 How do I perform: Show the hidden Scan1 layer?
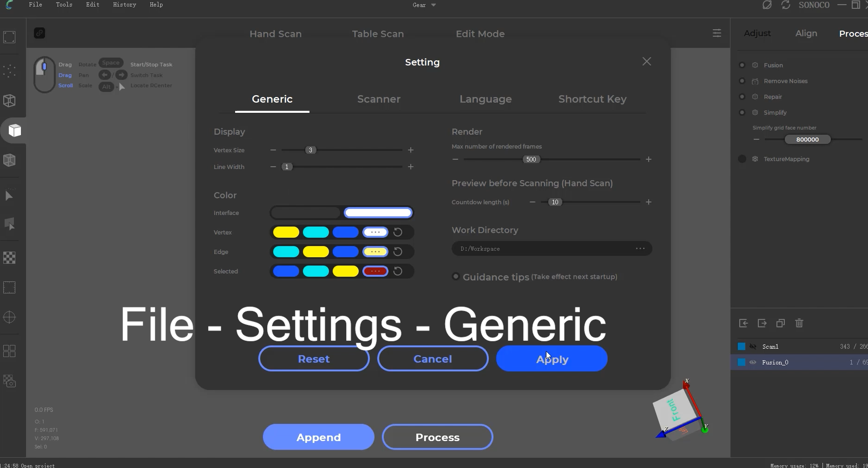pyautogui.click(x=753, y=346)
